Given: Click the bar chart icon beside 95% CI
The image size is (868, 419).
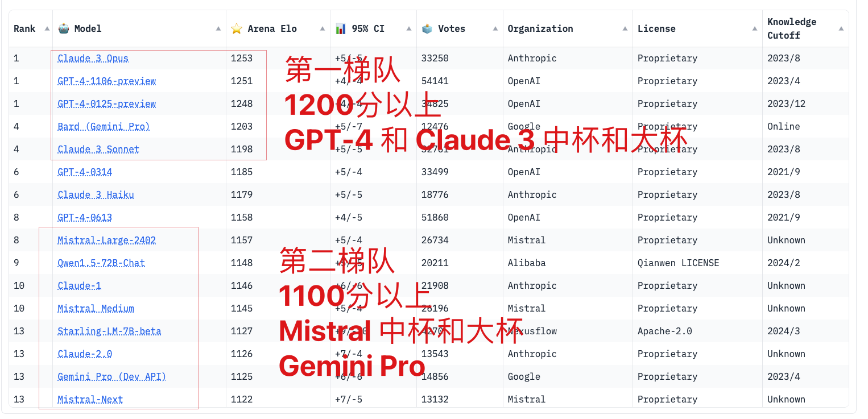Looking at the screenshot, I should 341,28.
